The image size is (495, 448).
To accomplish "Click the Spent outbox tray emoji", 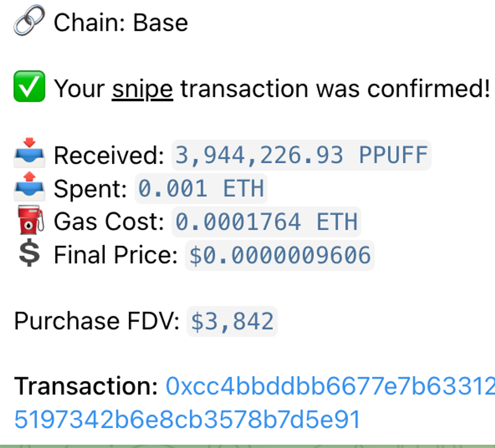I will tap(29, 187).
